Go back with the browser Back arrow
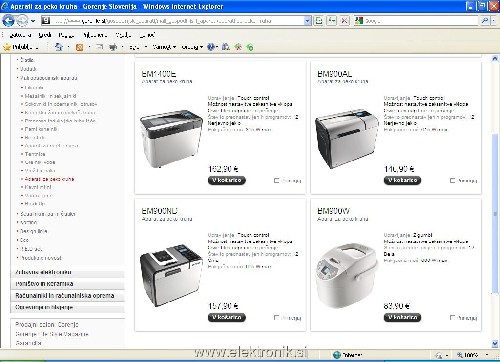 (x=8, y=21)
